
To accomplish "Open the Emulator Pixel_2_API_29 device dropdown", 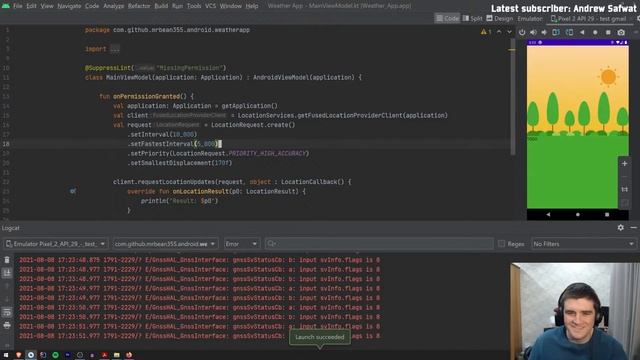I will click(56, 244).
